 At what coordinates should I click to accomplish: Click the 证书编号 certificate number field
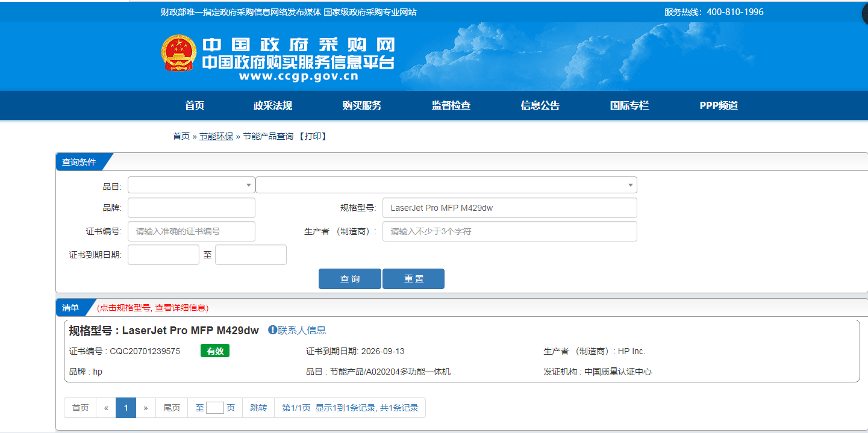[x=191, y=231]
